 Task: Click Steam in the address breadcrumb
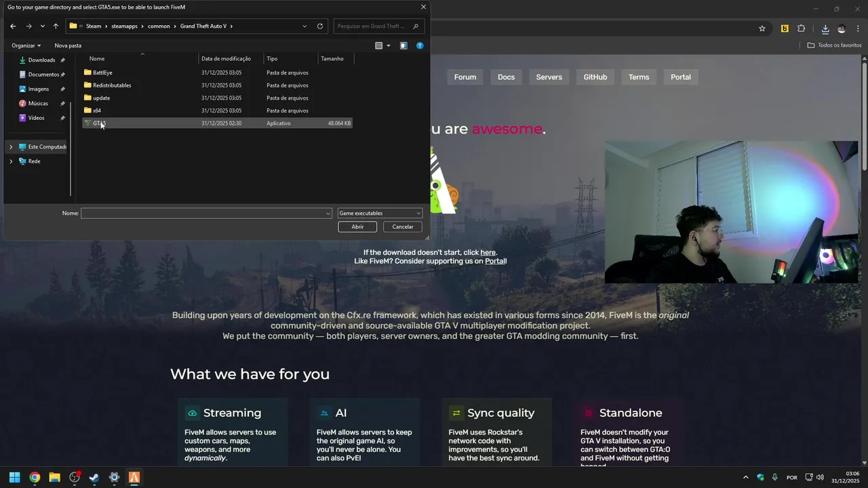point(94,26)
